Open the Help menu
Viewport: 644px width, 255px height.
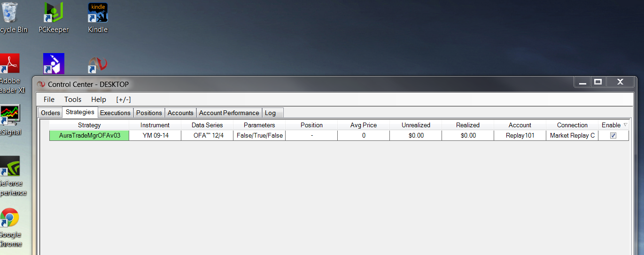pyautogui.click(x=99, y=99)
